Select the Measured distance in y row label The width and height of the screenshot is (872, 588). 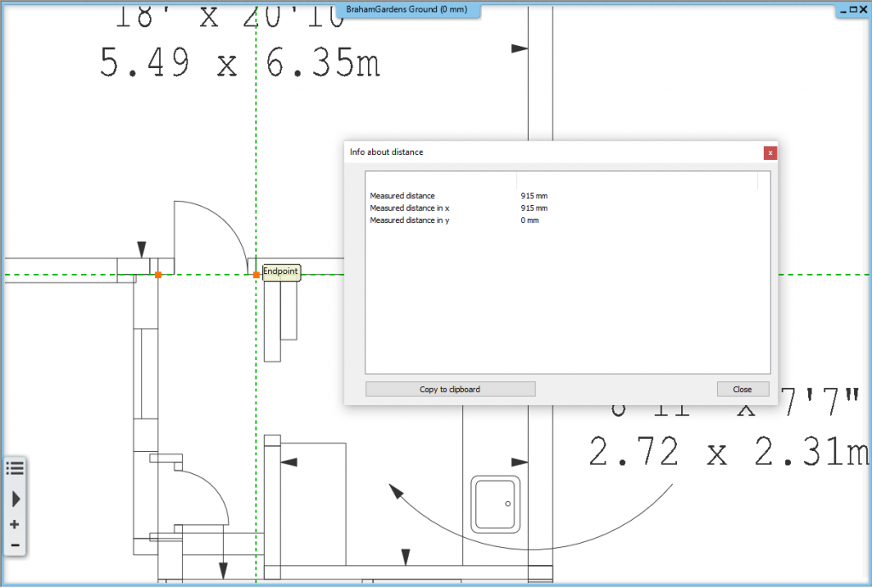[410, 220]
